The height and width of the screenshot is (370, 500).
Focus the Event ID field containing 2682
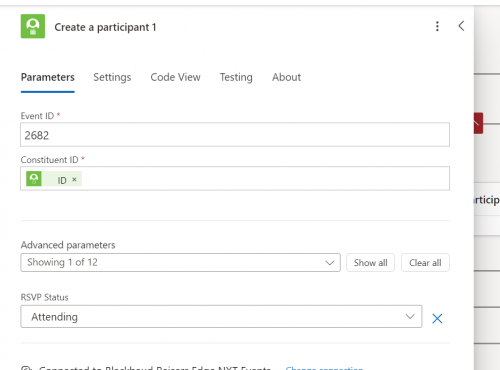[235, 135]
